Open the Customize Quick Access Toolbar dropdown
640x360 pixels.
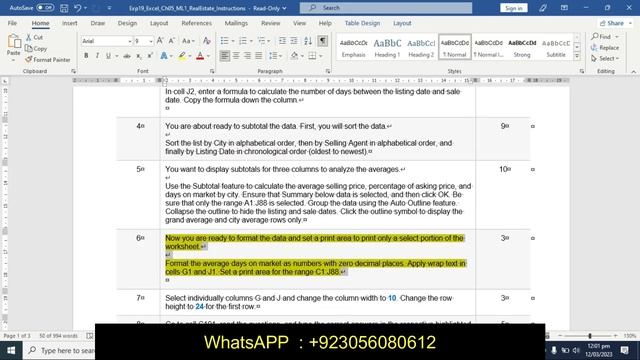[x=109, y=8]
